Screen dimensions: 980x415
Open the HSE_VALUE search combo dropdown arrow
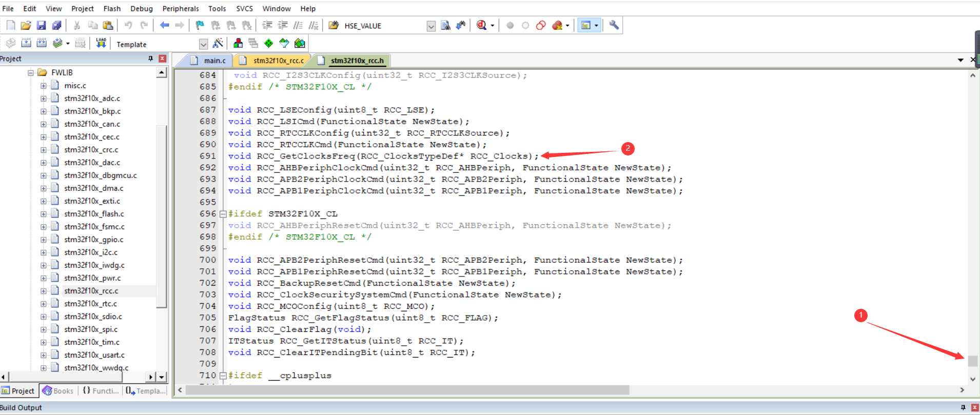pyautogui.click(x=431, y=26)
